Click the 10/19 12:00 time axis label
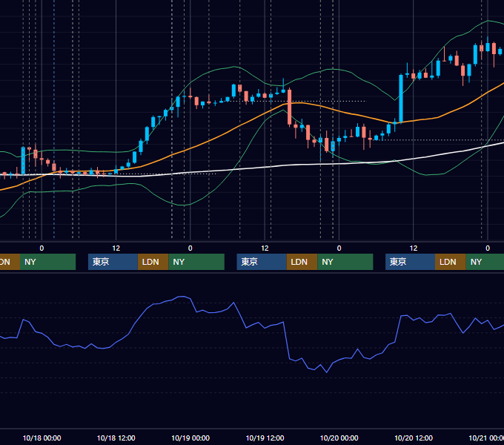Viewport: 504px width, 445px height. (x=265, y=438)
